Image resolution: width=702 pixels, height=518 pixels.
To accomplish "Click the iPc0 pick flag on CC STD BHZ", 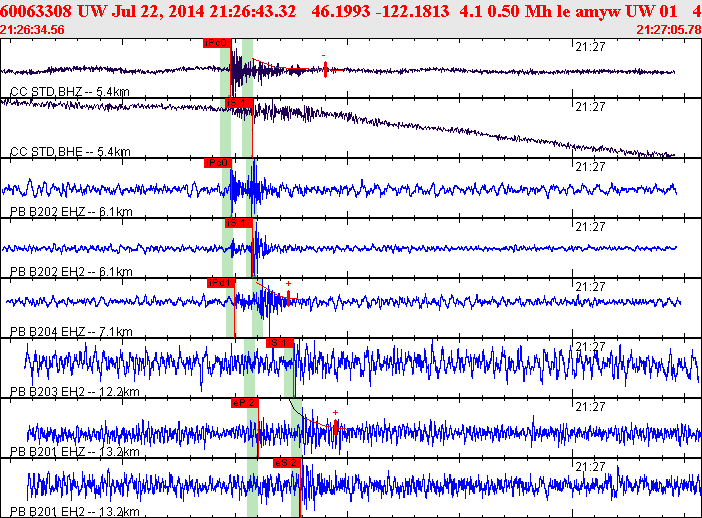I will click(217, 43).
